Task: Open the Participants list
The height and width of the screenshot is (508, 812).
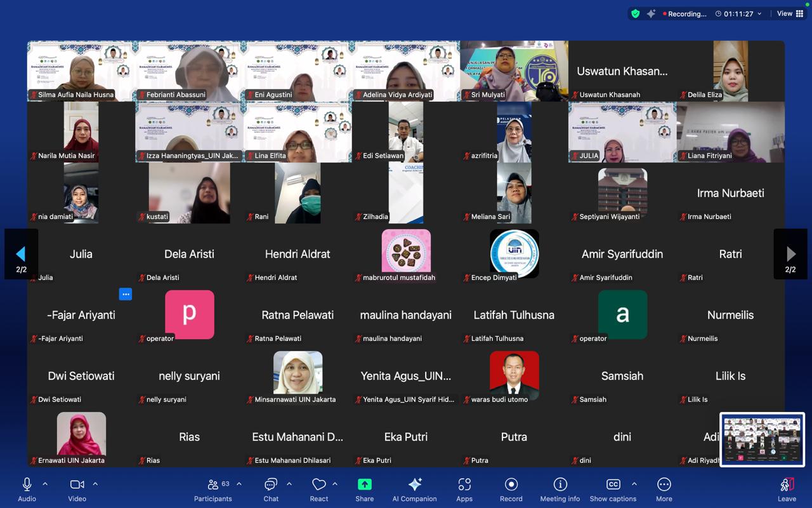Action: (213, 489)
